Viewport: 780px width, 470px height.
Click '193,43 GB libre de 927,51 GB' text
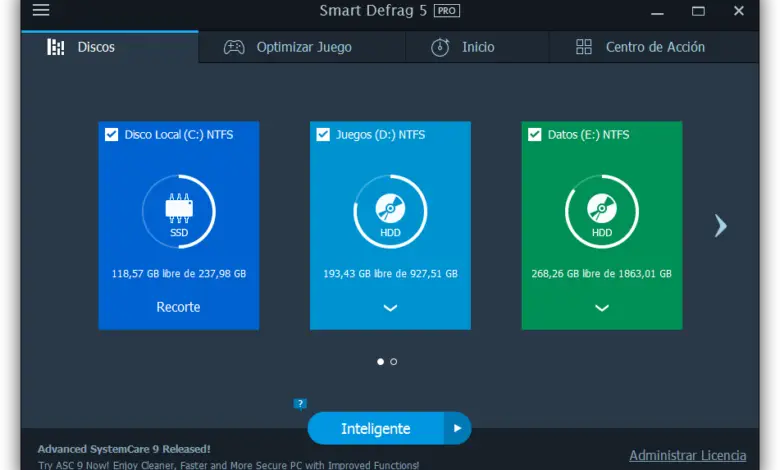click(x=390, y=274)
